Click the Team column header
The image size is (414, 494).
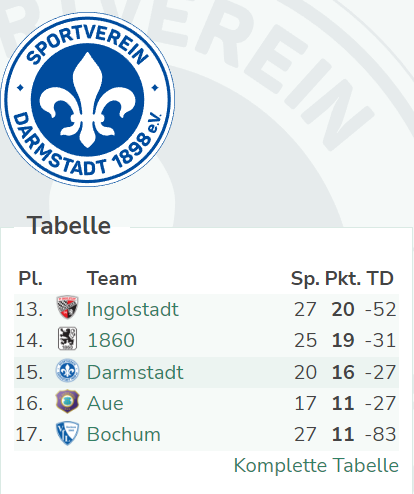[x=112, y=278]
